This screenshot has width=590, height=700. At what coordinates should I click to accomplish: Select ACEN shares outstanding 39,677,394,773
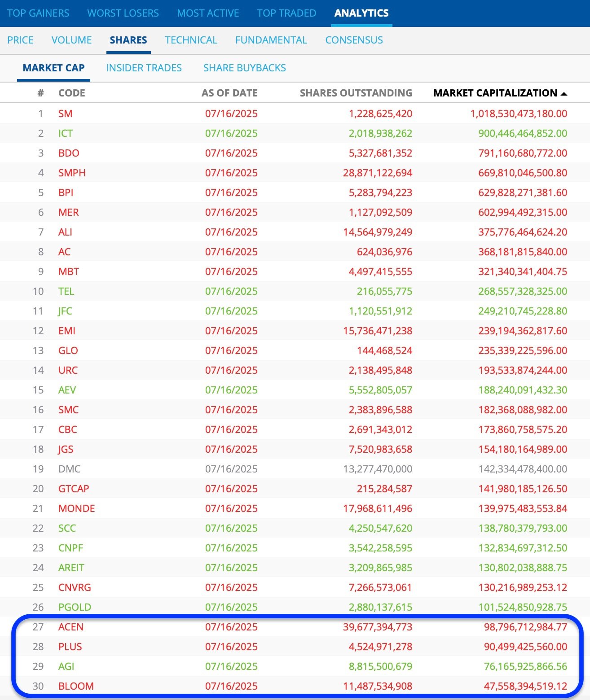tap(378, 627)
